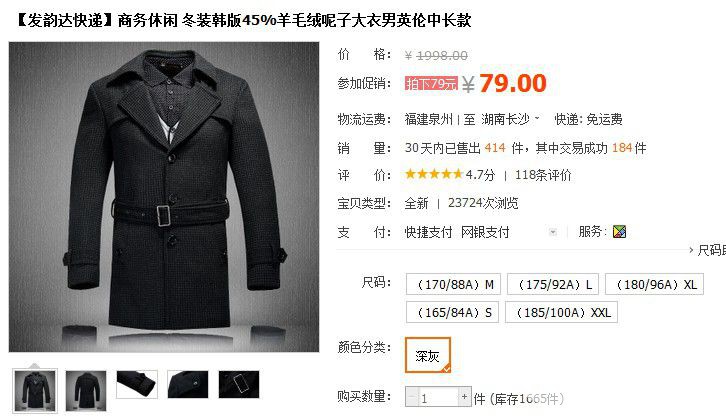The image size is (726, 418).
Task: Choose size (185/100A) XXL
Action: coord(561,312)
